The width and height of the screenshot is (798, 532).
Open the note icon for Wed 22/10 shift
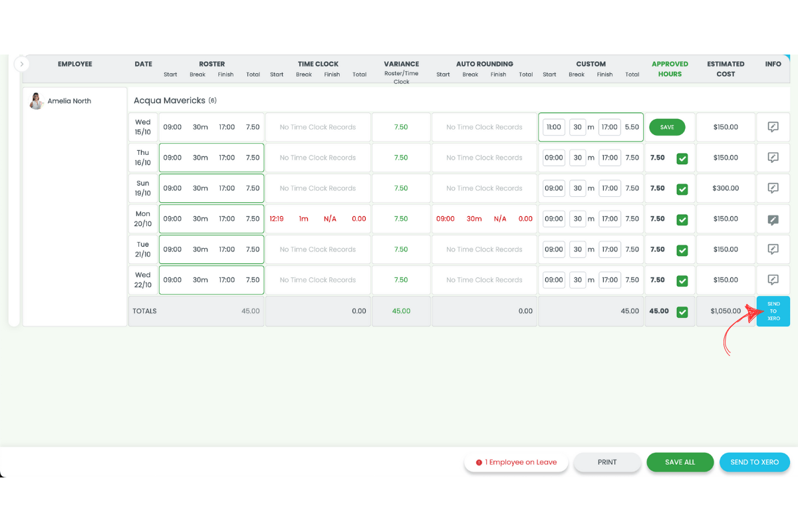(x=773, y=280)
